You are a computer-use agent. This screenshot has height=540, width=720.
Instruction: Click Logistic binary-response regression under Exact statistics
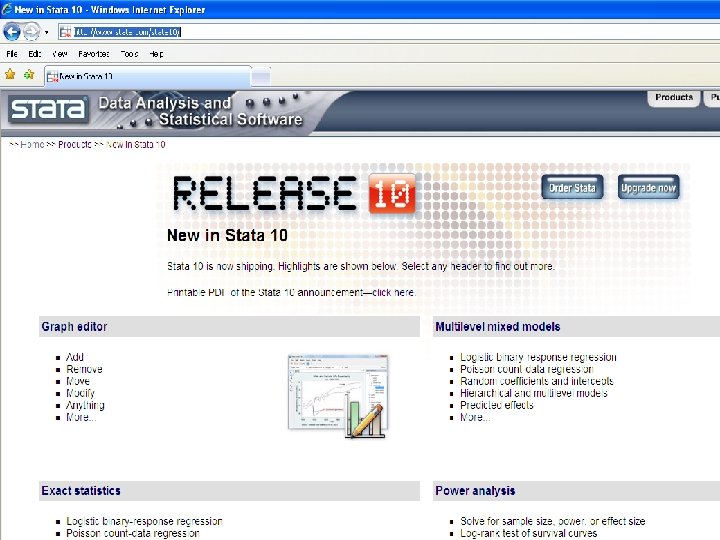point(144,521)
